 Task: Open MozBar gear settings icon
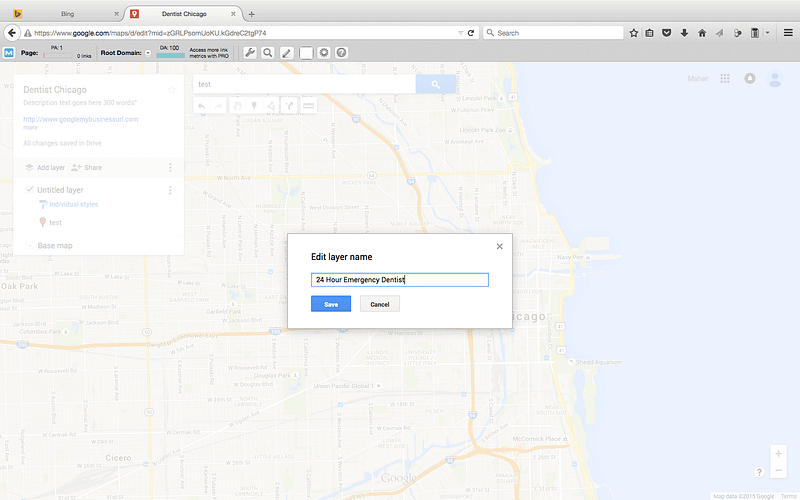coord(324,53)
